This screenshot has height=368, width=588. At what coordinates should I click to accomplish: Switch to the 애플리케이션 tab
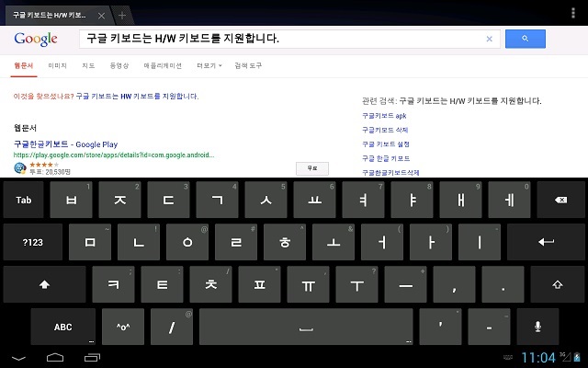point(163,65)
